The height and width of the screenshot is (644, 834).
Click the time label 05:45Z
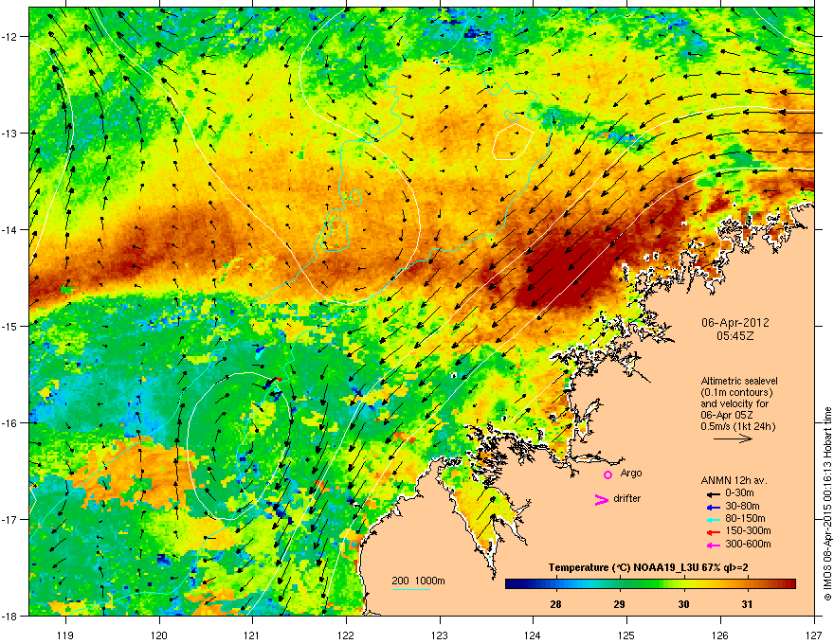735,336
